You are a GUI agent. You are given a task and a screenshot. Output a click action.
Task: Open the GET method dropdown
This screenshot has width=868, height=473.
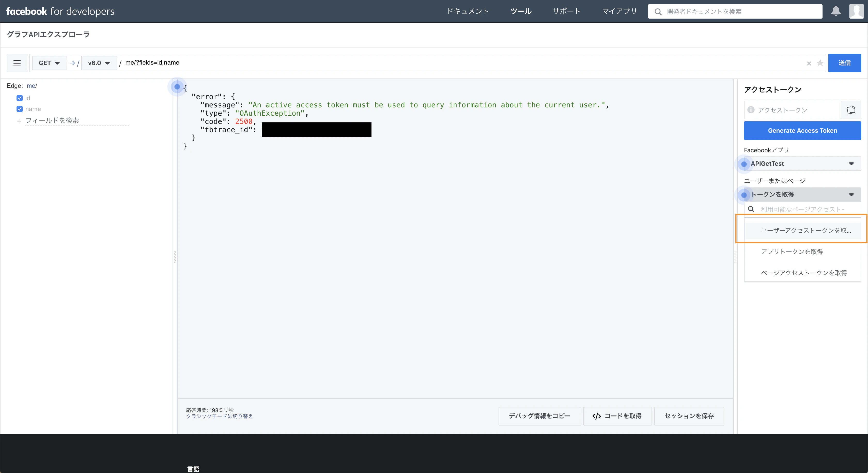[49, 63]
